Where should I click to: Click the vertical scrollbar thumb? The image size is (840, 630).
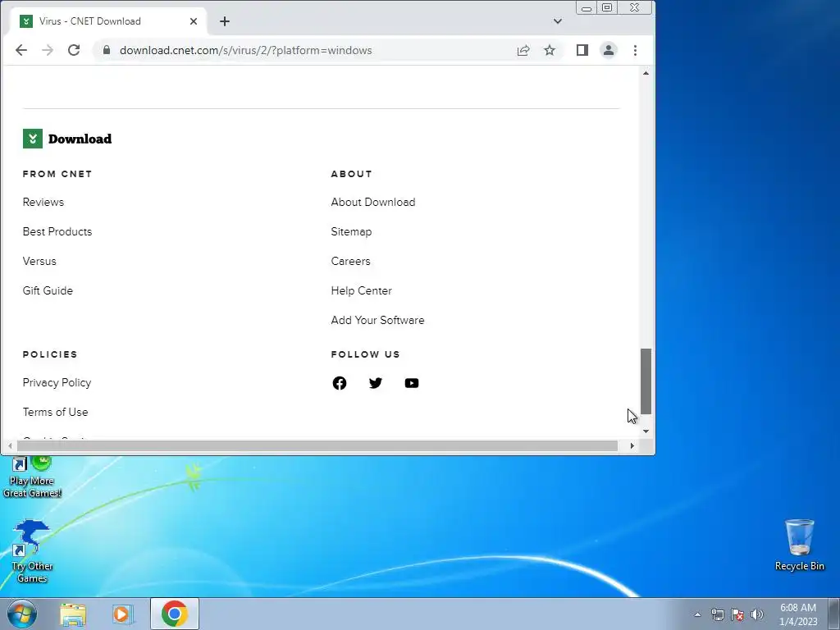click(x=646, y=381)
